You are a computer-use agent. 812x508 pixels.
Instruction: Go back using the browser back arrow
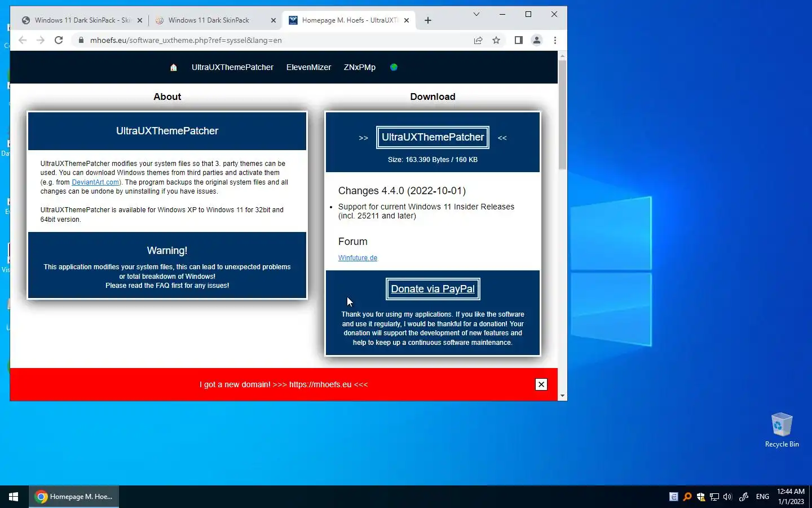[x=23, y=40]
